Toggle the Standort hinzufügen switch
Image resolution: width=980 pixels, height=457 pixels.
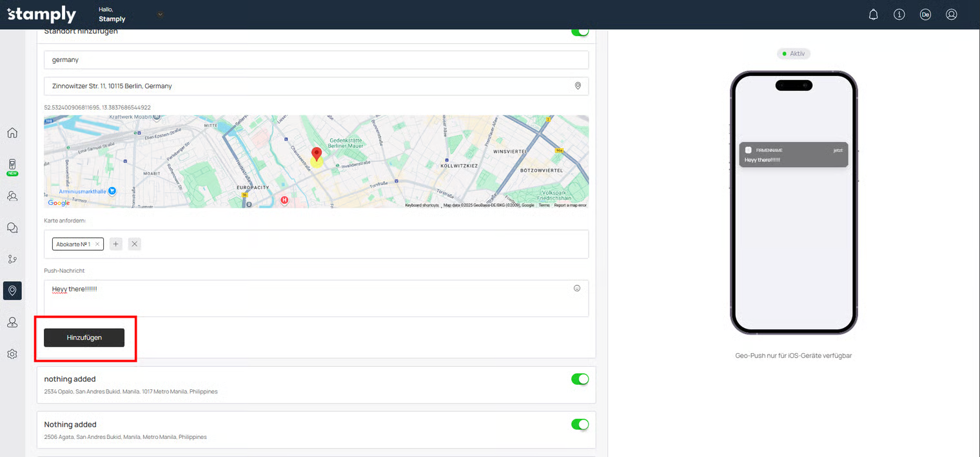[580, 32]
